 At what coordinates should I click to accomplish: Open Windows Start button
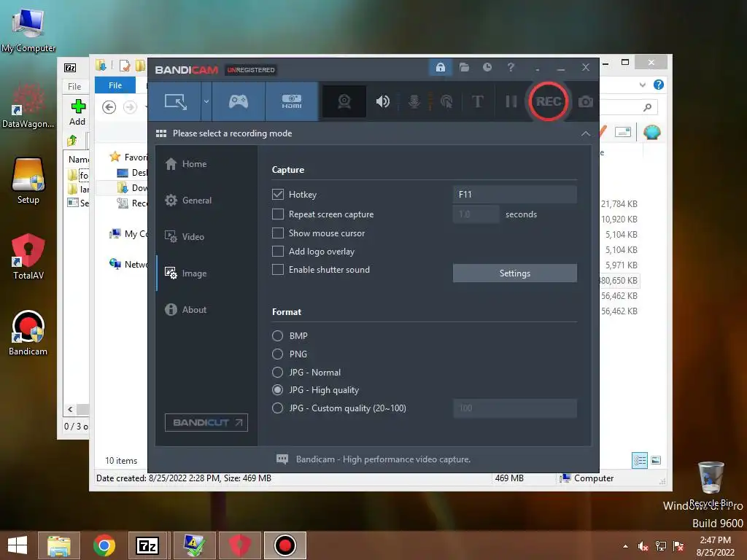pyautogui.click(x=18, y=545)
